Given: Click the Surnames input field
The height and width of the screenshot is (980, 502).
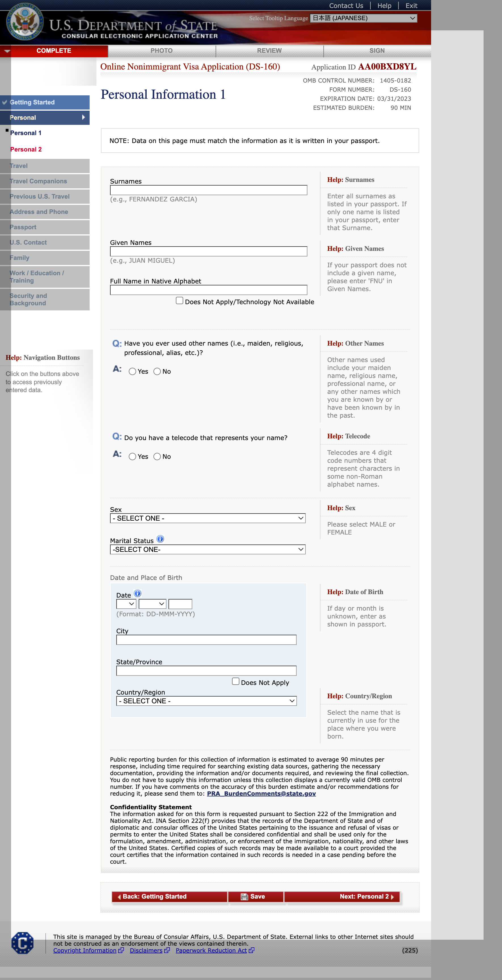Looking at the screenshot, I should [208, 190].
